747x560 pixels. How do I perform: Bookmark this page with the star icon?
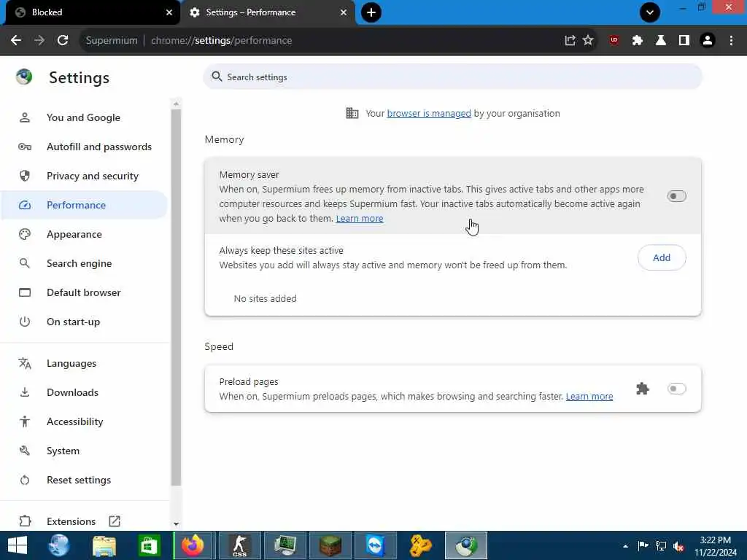coord(588,41)
